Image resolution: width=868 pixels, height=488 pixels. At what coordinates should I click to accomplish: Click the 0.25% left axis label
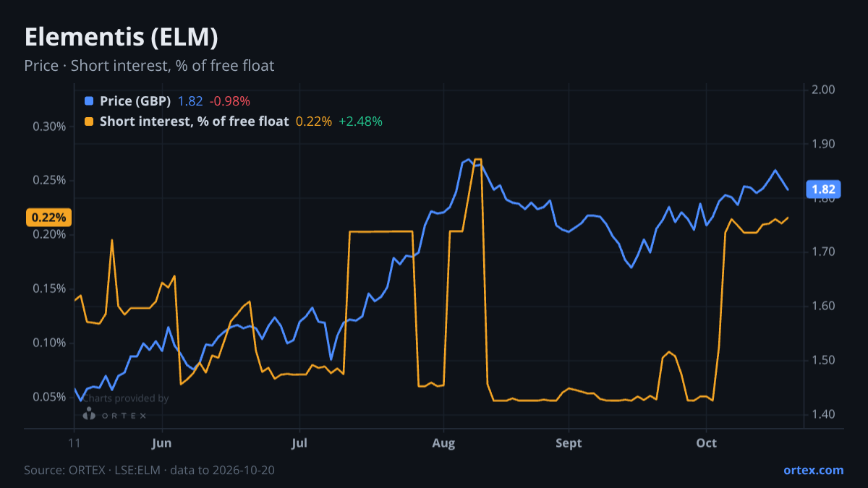click(49, 181)
